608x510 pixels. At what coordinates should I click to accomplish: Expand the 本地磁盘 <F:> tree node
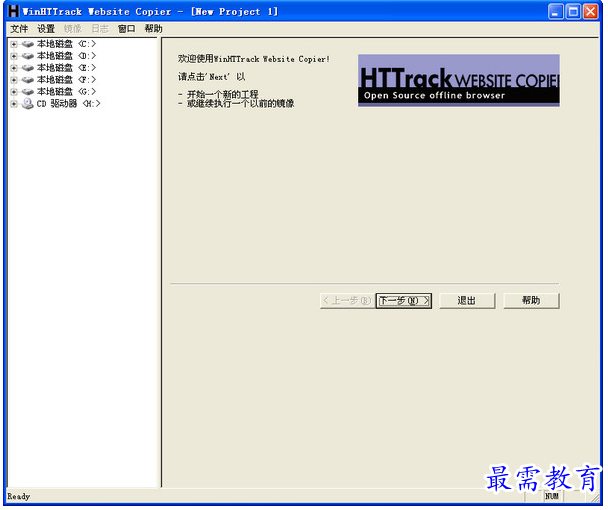pyautogui.click(x=14, y=80)
